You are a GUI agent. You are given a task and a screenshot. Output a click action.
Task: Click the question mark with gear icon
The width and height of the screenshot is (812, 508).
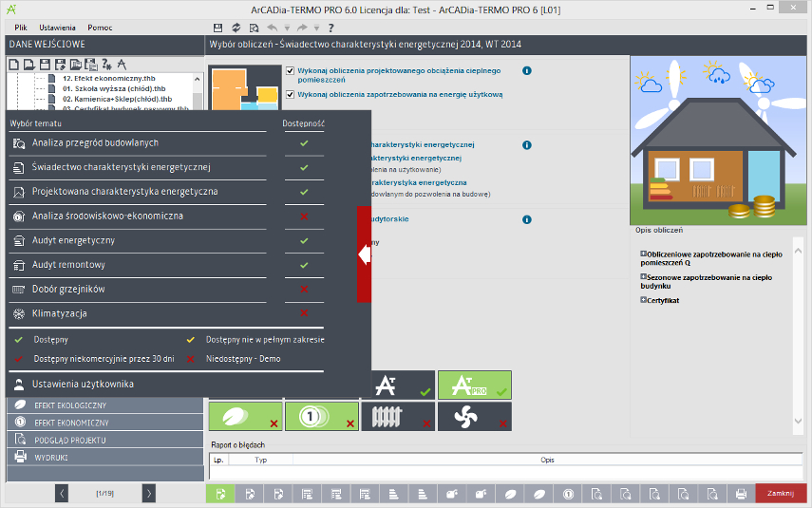[106, 65]
